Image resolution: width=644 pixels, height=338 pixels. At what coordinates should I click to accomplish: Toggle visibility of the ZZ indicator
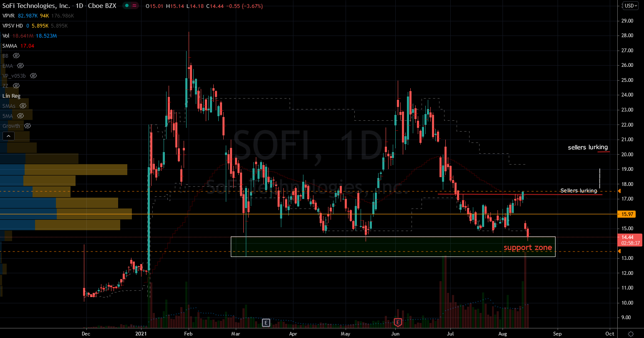point(16,86)
